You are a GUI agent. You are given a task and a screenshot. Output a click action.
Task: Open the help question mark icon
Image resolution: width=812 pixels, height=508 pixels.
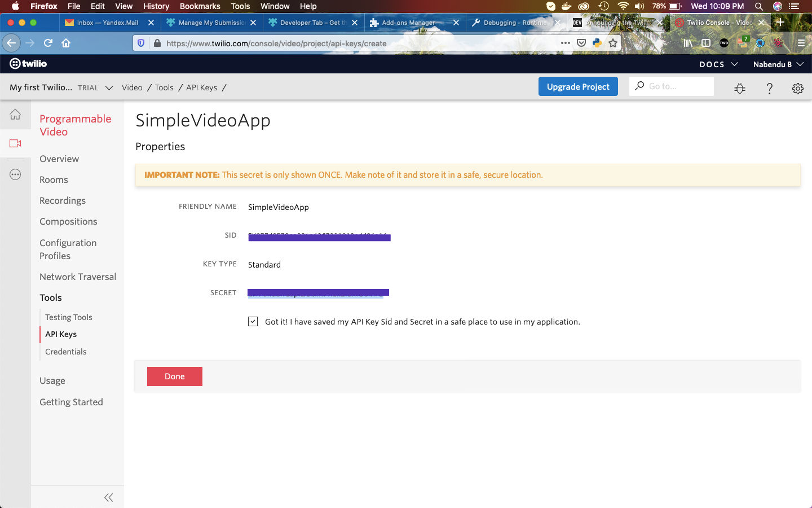769,88
